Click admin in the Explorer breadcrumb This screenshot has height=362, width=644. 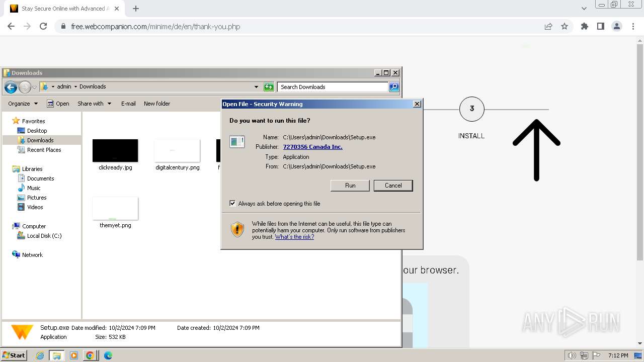(64, 86)
